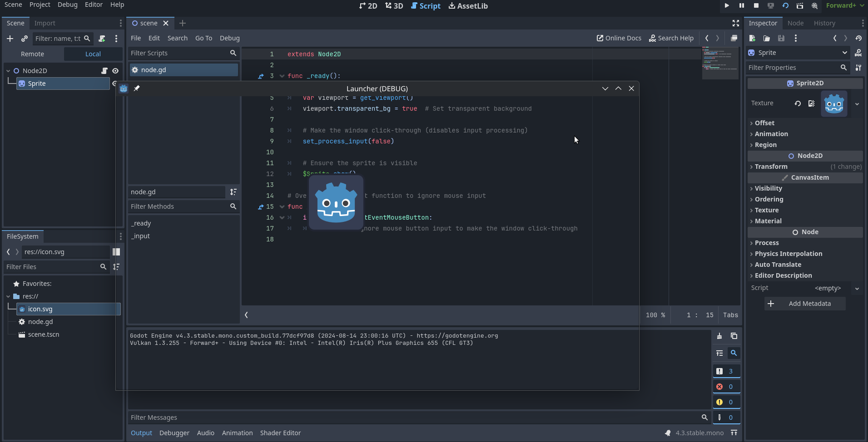Image resolution: width=868 pixels, height=442 pixels.
Task: Click Search Help button
Action: point(671,38)
